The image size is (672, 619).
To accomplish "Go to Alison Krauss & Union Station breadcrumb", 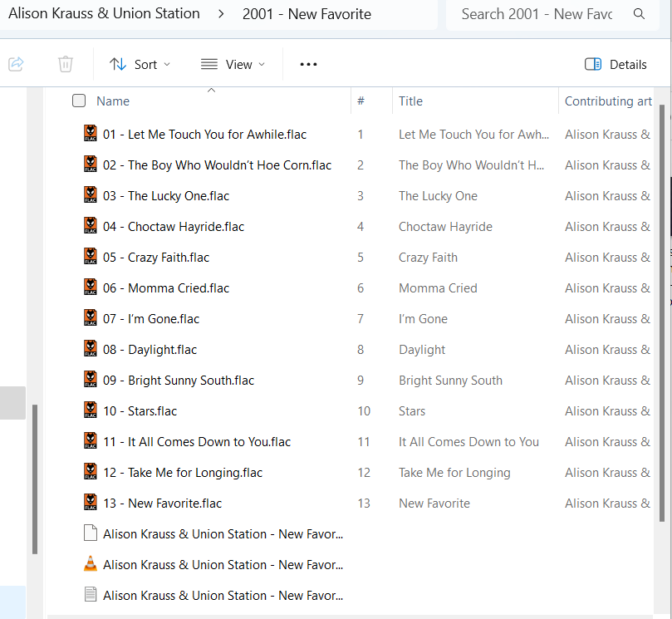I will click(x=104, y=14).
